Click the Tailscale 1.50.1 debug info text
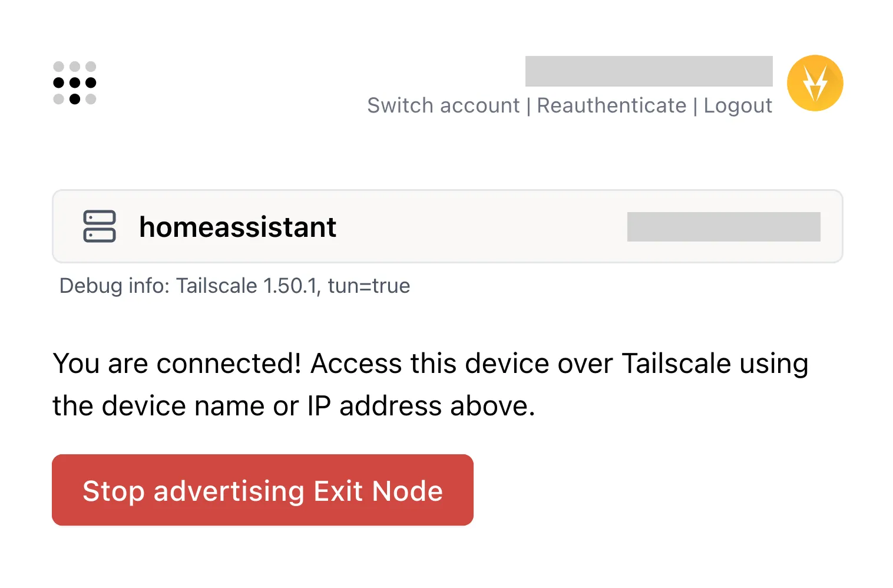 point(247,286)
